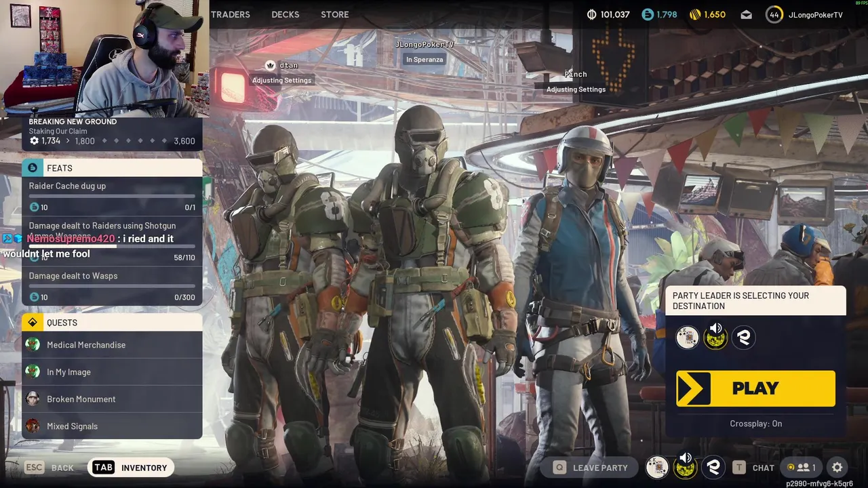Viewport: 868px width, 488px height.
Task: Click the blue currency icon beside 1,798
Action: [648, 14]
